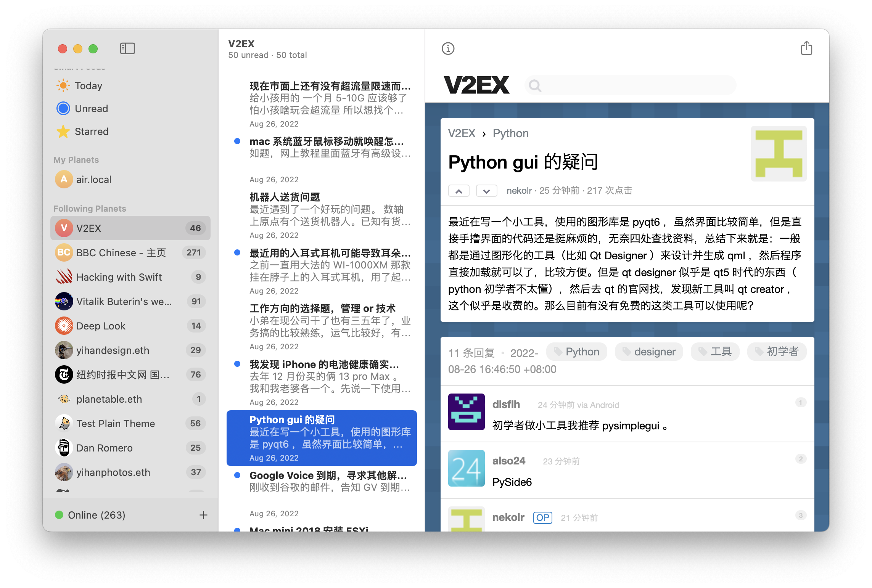Click the Online status indicator
The image size is (872, 588).
pyautogui.click(x=90, y=515)
